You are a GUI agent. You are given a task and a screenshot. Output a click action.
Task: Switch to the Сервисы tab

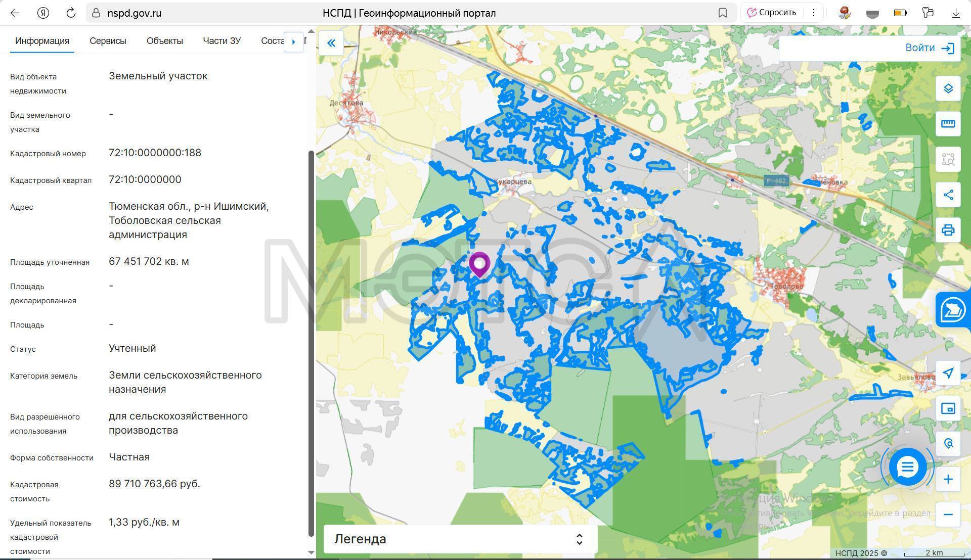pos(108,41)
